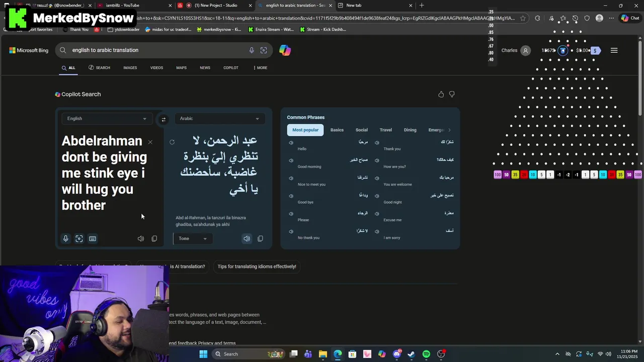The width and height of the screenshot is (644, 362).
Task: Open Steam from the taskbar
Action: pos(411,354)
